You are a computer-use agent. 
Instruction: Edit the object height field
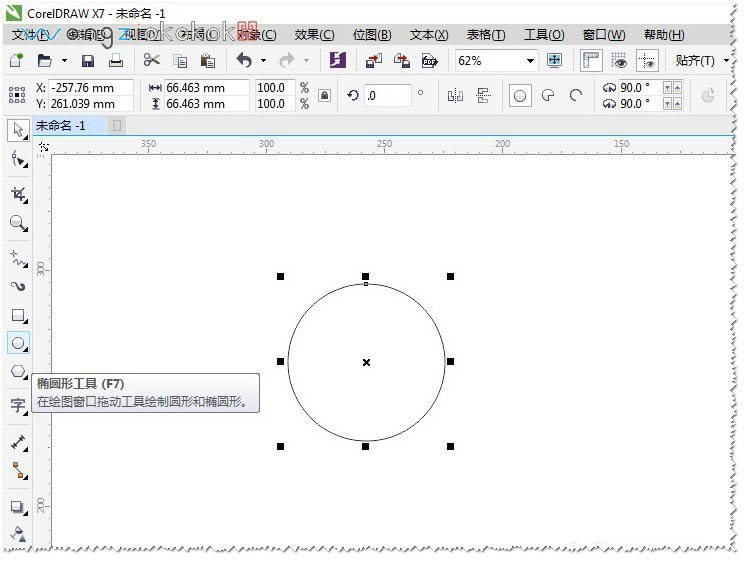206,104
